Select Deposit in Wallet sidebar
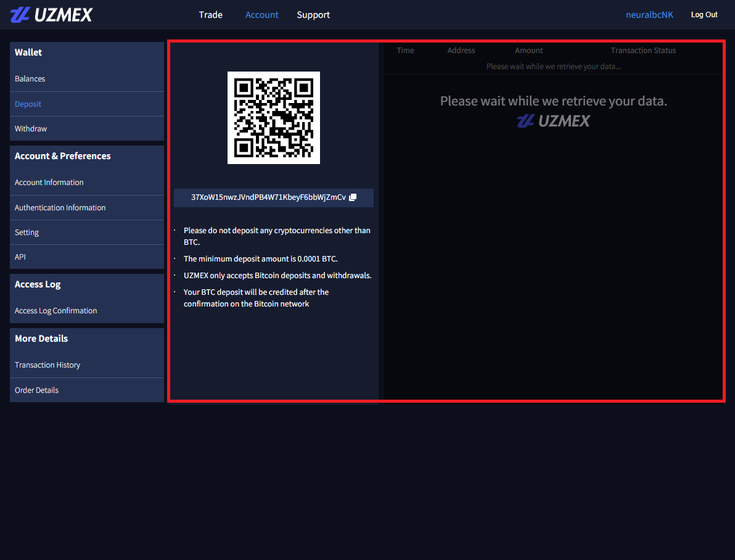This screenshot has width=735, height=560. 28,104
